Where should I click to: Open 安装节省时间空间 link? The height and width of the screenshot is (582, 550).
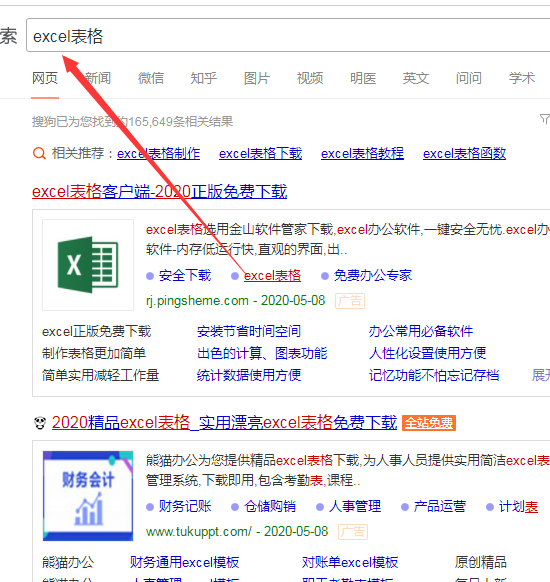point(249,331)
